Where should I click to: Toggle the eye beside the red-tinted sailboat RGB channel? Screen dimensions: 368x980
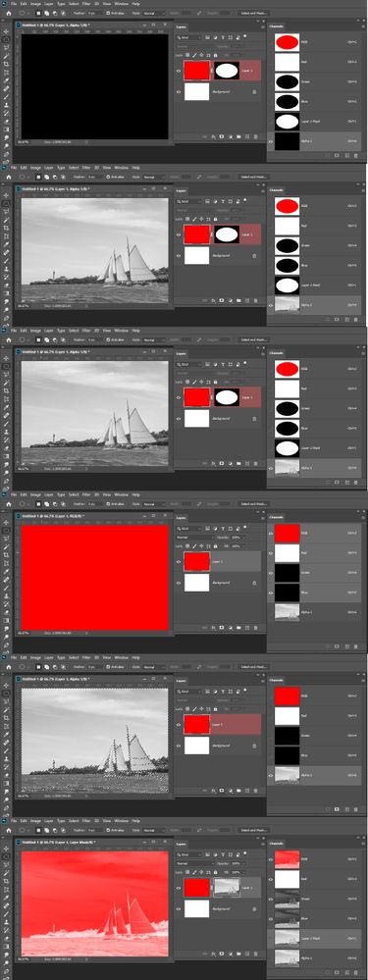tap(271, 858)
